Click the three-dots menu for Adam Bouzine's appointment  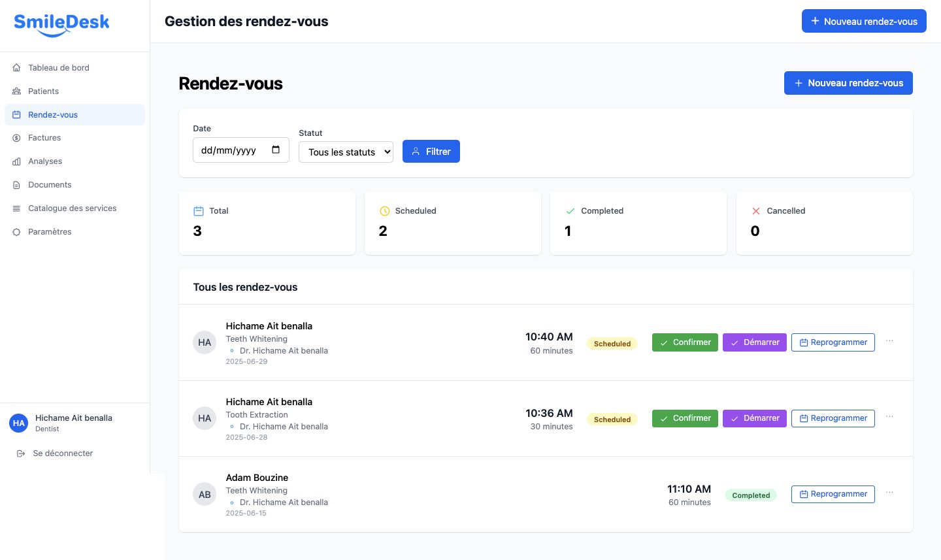(x=889, y=493)
